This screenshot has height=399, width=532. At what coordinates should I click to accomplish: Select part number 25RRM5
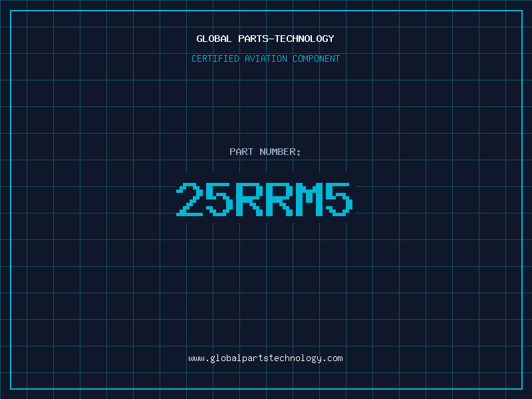pos(265,199)
